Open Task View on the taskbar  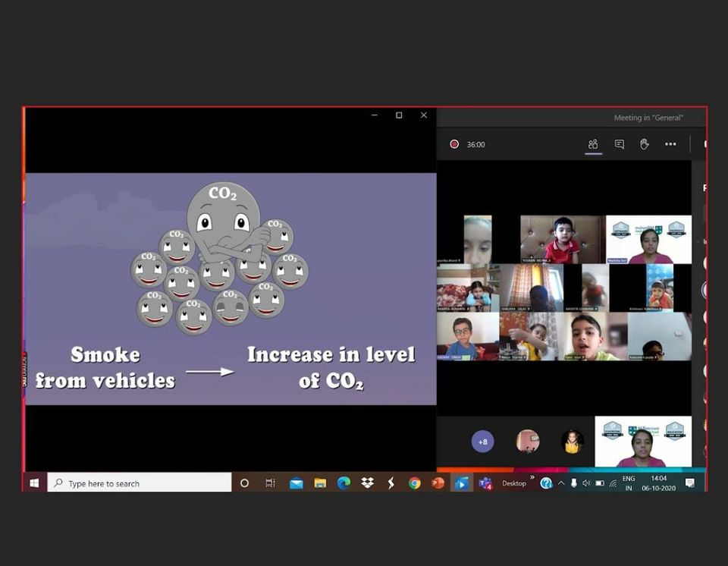(x=270, y=483)
